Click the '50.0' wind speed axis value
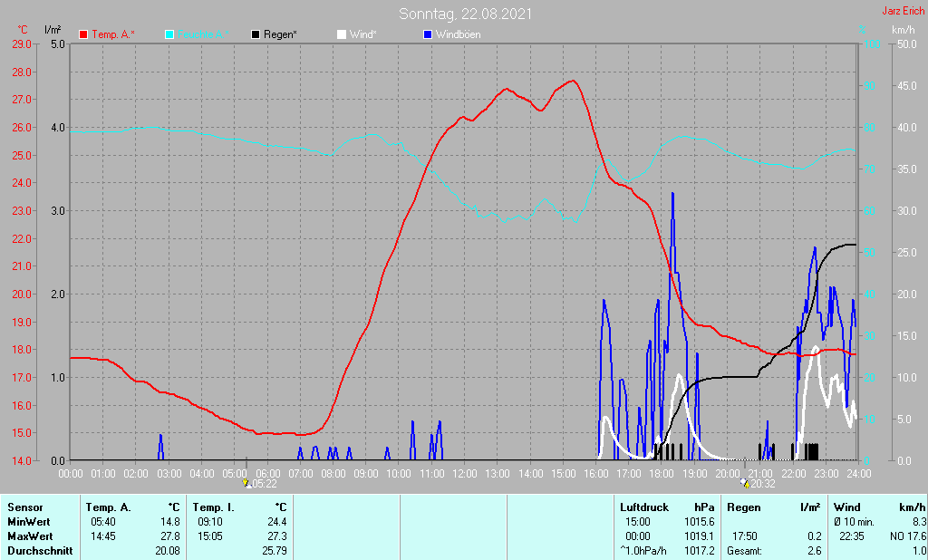The image size is (928, 560). point(906,43)
